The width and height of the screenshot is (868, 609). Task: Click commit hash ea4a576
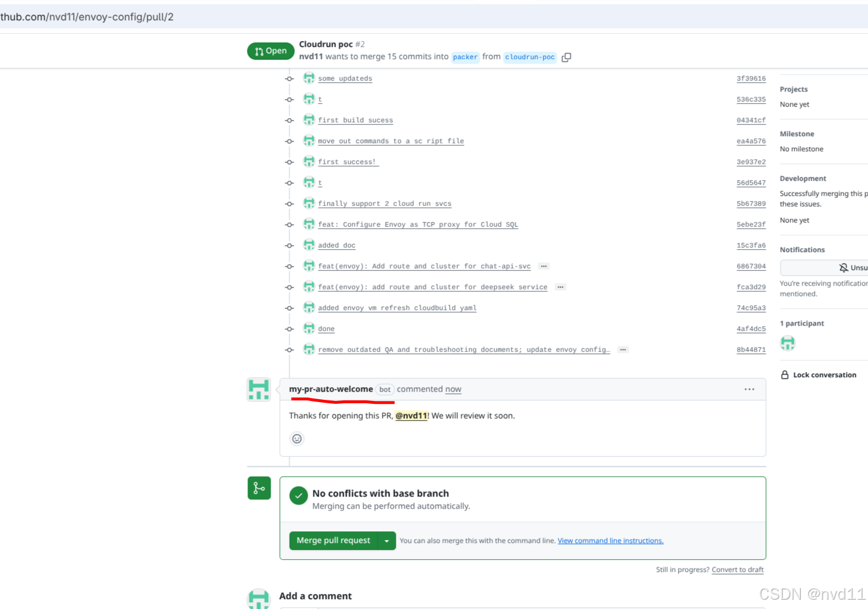pyautogui.click(x=751, y=141)
